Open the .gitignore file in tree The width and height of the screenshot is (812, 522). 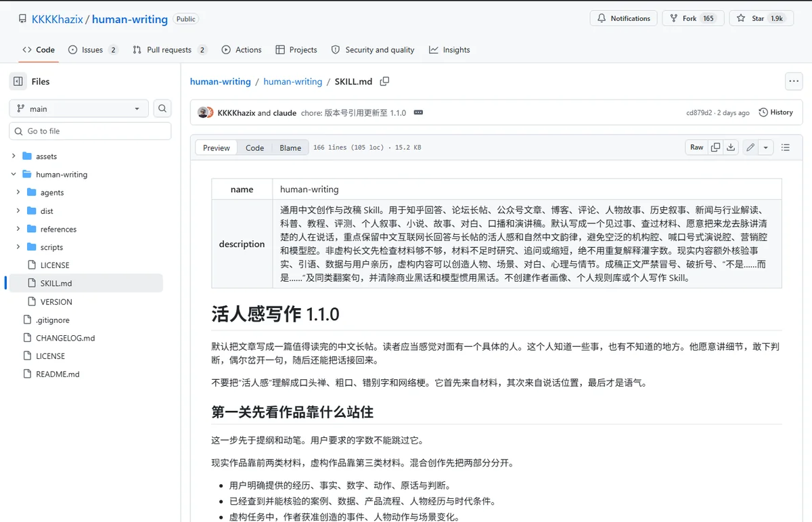tap(53, 320)
